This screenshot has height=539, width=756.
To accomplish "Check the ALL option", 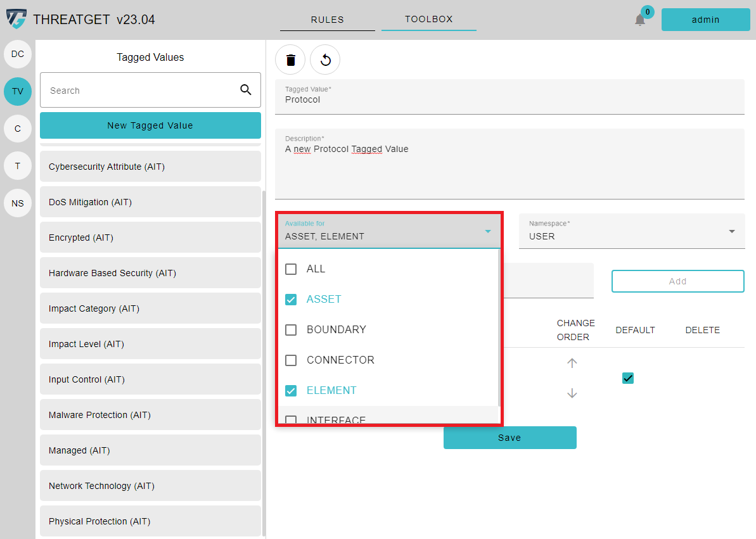I will click(x=291, y=269).
